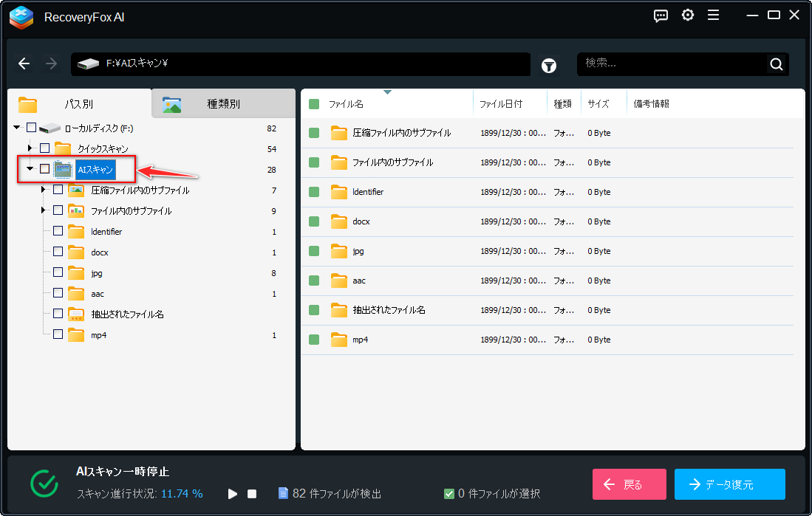Open the filter funnel icon
This screenshot has width=812, height=516.
[549, 65]
